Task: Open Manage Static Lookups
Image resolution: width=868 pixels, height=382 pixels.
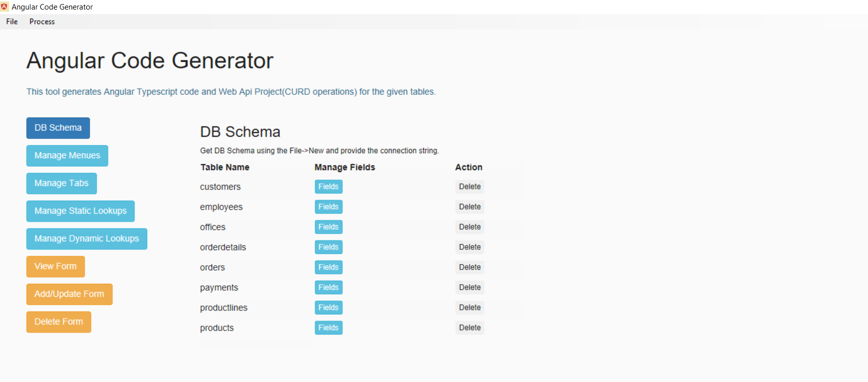Action: (x=80, y=211)
